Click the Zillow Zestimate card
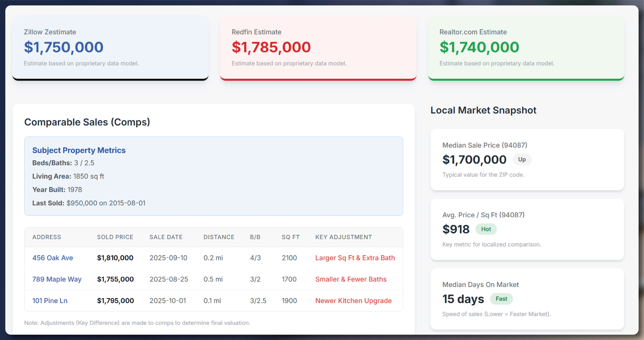644x340 pixels. 110,48
